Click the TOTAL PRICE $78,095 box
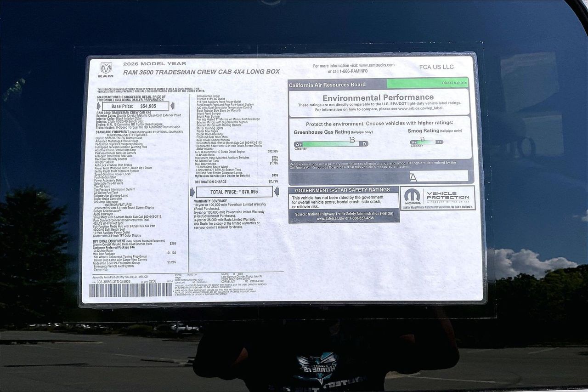The height and width of the screenshot is (392, 588). click(x=234, y=192)
